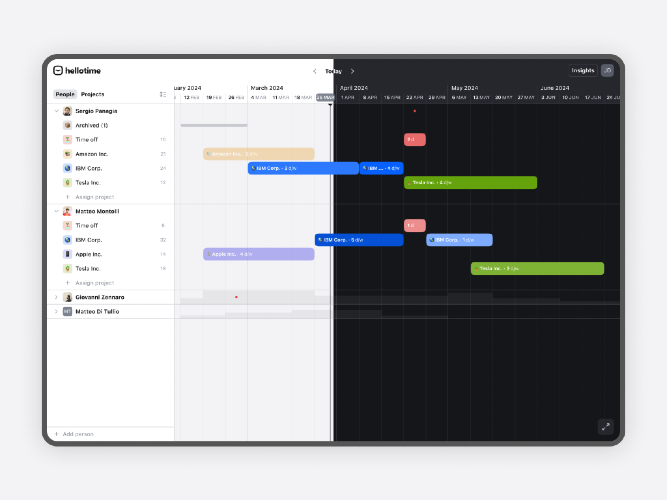Select Sergio's long IBM Corp. 3 d/w bar
Viewport: 667px width, 500px height.
303,168
